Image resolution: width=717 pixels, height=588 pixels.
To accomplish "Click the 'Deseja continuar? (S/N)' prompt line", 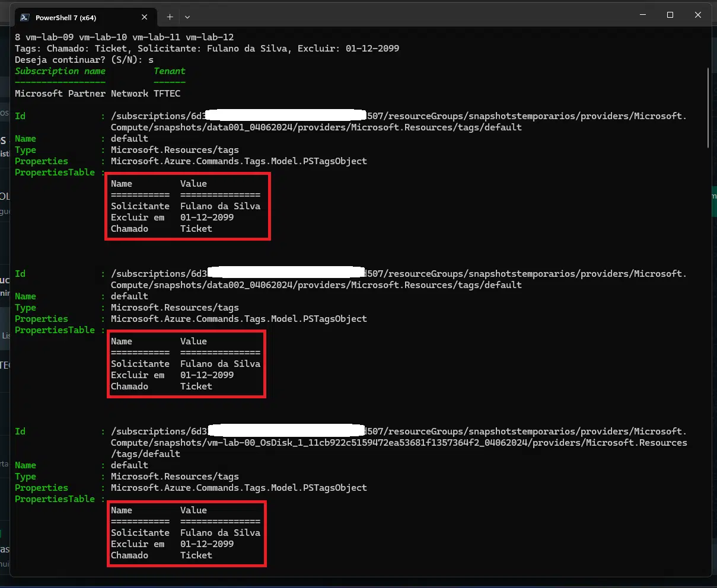I will (84, 60).
